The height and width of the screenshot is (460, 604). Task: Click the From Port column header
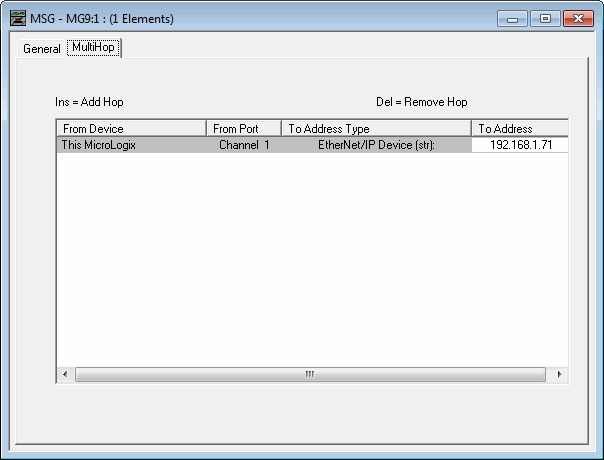click(243, 128)
